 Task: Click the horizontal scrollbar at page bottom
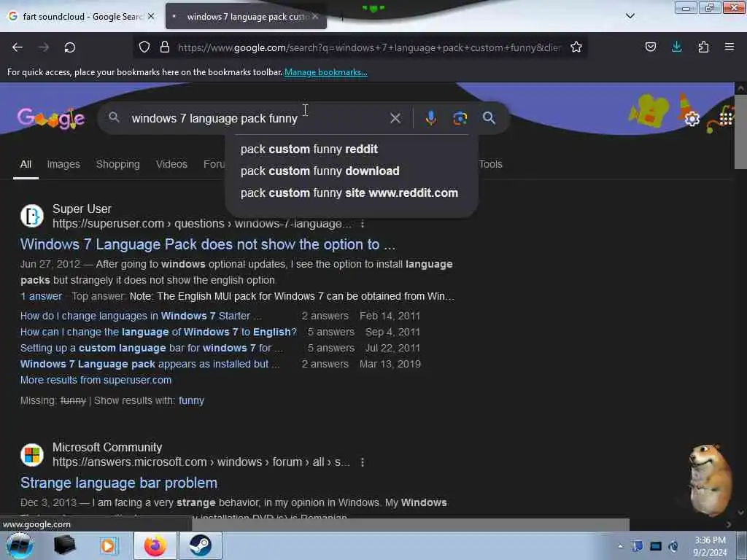pos(410,524)
